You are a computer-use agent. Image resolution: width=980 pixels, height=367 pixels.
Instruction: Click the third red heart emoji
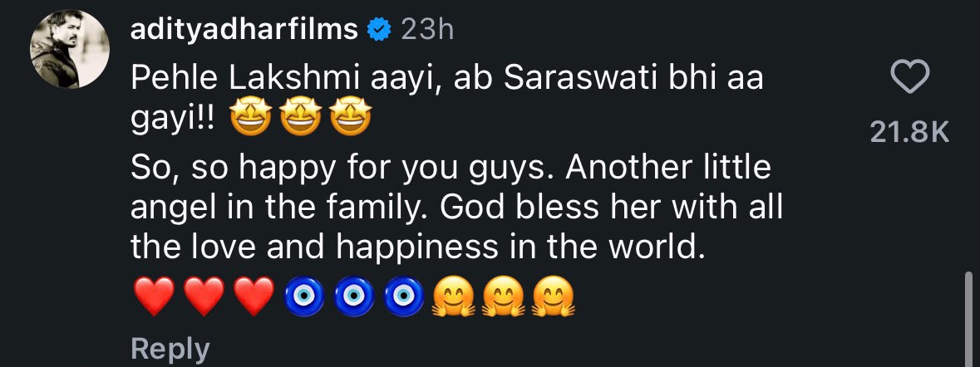coord(254,296)
